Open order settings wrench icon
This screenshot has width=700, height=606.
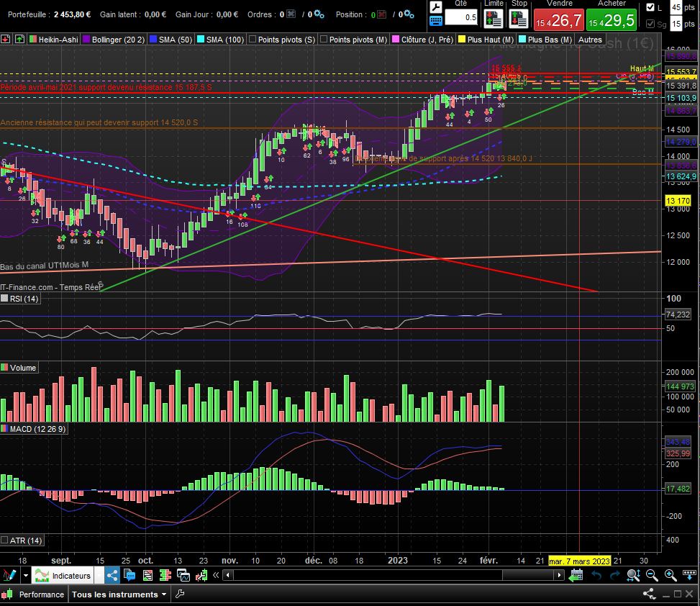pos(436,6)
